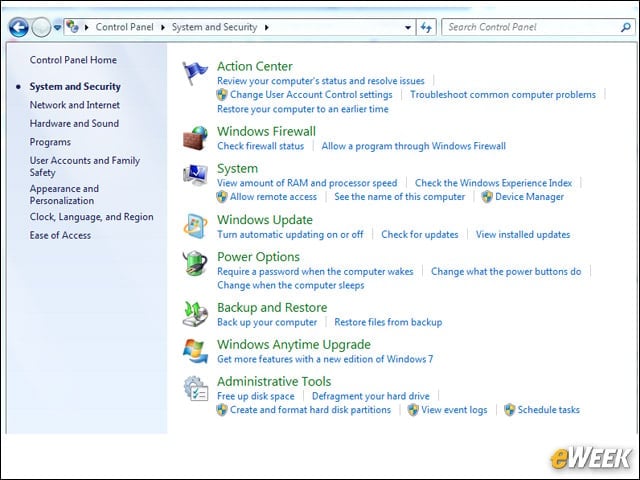This screenshot has height=480, width=640.
Task: Click the shield icon beside Allow remote access
Action: [222, 197]
